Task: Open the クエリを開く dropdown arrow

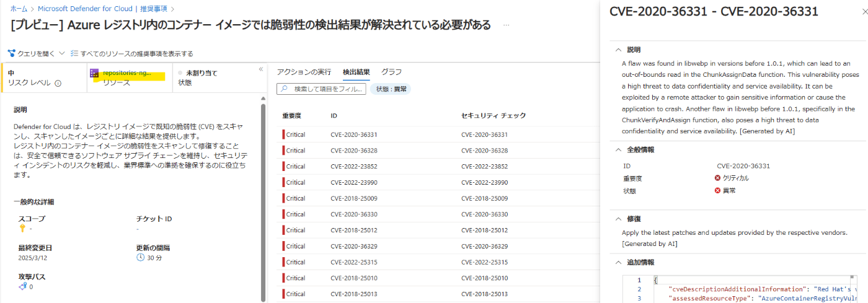Action: coord(62,53)
